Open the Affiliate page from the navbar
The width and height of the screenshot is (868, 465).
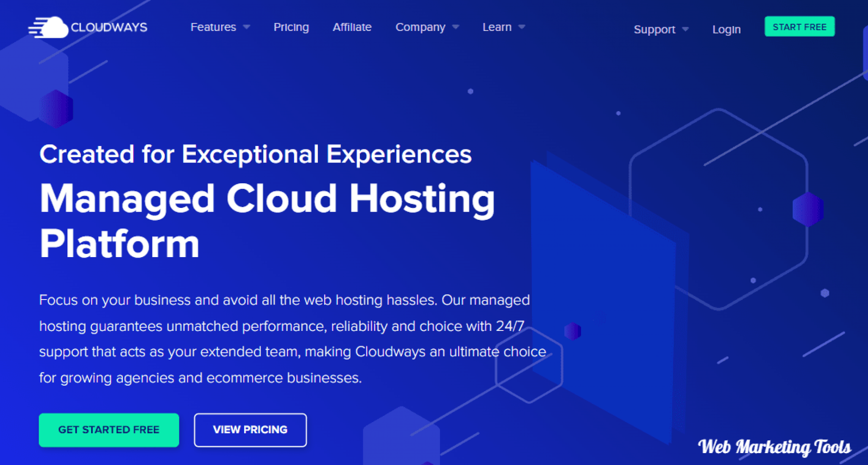[352, 27]
